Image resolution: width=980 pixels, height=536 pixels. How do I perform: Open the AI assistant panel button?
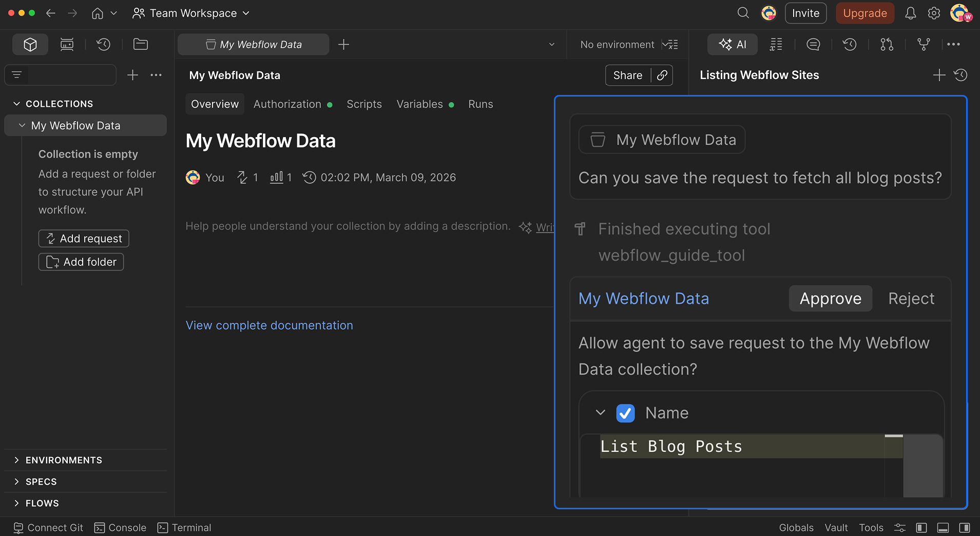(x=733, y=45)
